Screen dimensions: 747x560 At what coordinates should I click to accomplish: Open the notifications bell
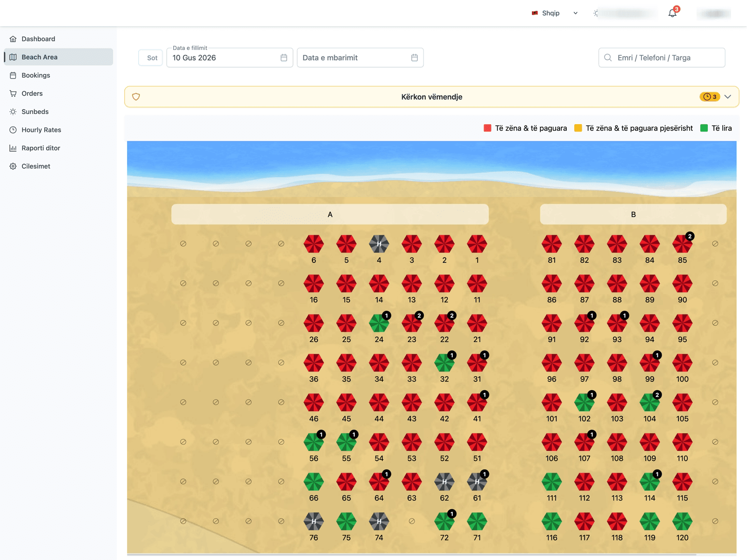(x=672, y=13)
